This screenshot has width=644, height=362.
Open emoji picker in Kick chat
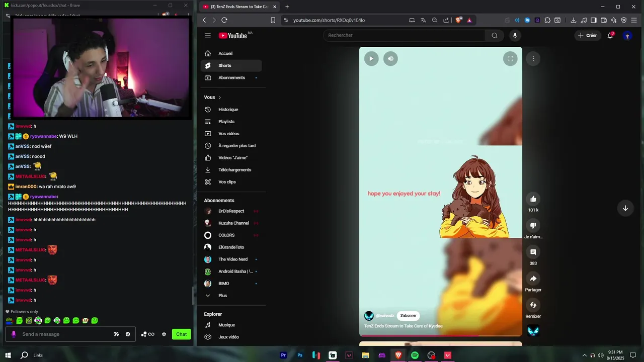coord(128,334)
